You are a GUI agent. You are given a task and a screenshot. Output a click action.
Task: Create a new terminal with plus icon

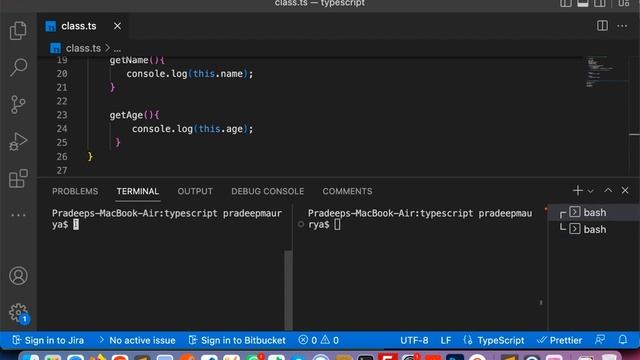click(577, 191)
